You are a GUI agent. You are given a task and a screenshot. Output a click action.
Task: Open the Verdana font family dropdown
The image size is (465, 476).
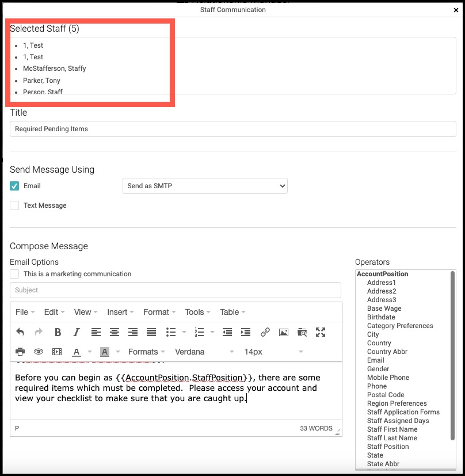point(204,352)
